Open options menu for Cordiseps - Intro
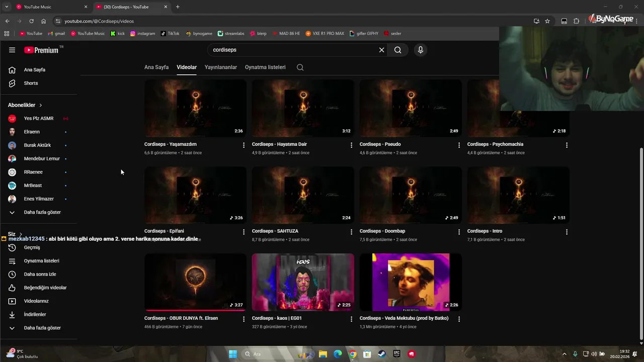The width and height of the screenshot is (644, 362). [x=567, y=232]
